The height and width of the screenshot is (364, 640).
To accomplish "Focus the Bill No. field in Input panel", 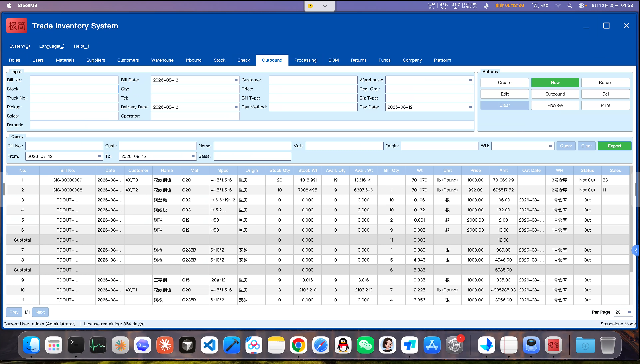I will click(74, 80).
